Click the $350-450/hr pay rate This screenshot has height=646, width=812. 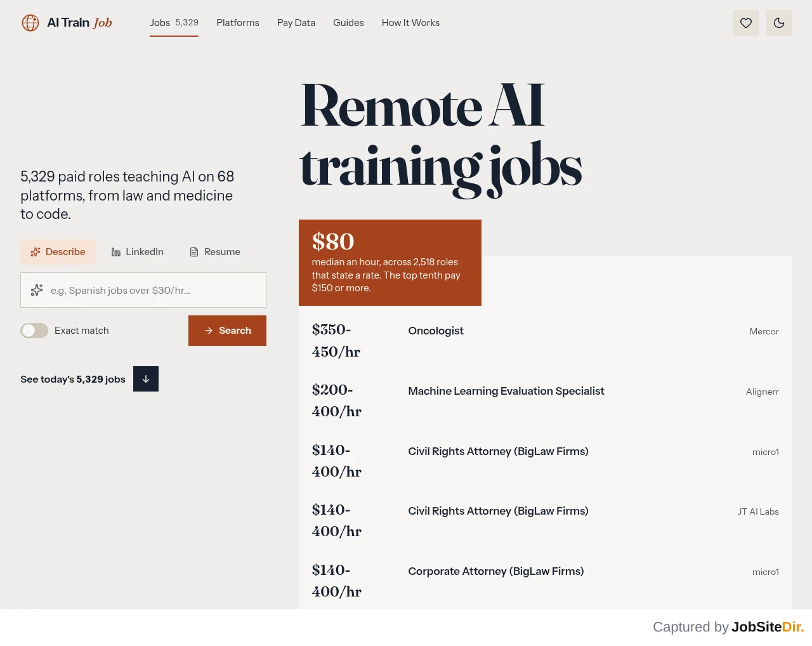(x=336, y=341)
